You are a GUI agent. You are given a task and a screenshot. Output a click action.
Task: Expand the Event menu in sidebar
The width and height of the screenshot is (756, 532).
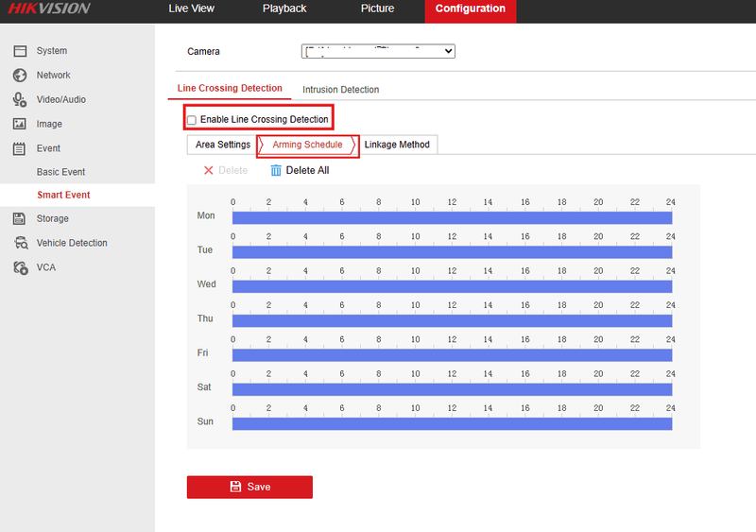[48, 148]
